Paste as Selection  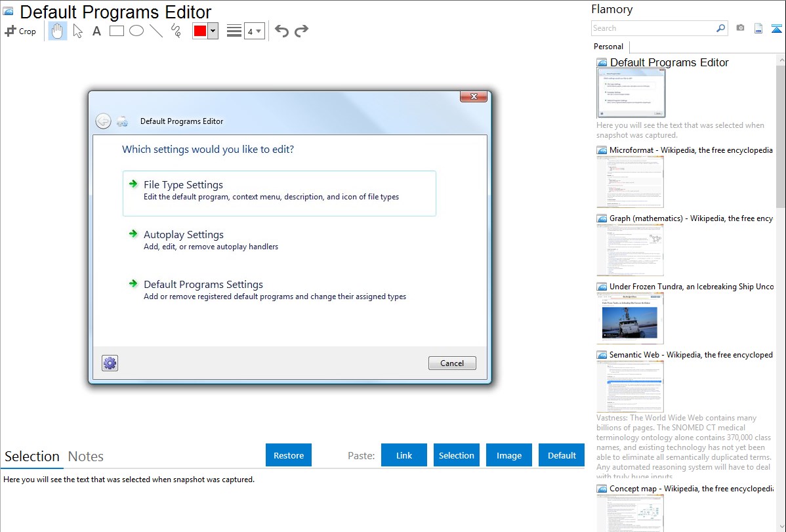coord(456,455)
